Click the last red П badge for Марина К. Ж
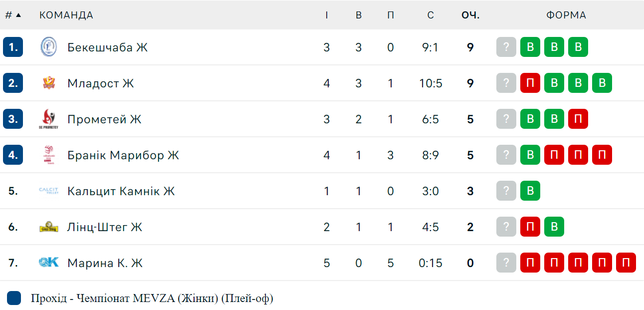This screenshot has width=644, height=310. pos(626,263)
